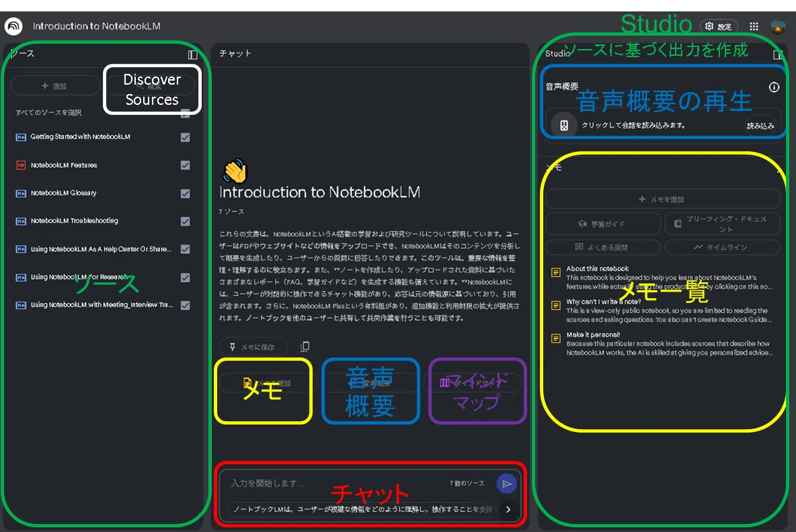Image resolution: width=796 pixels, height=532 pixels.
Task: Open the 設定 settings button
Action: pos(719,26)
